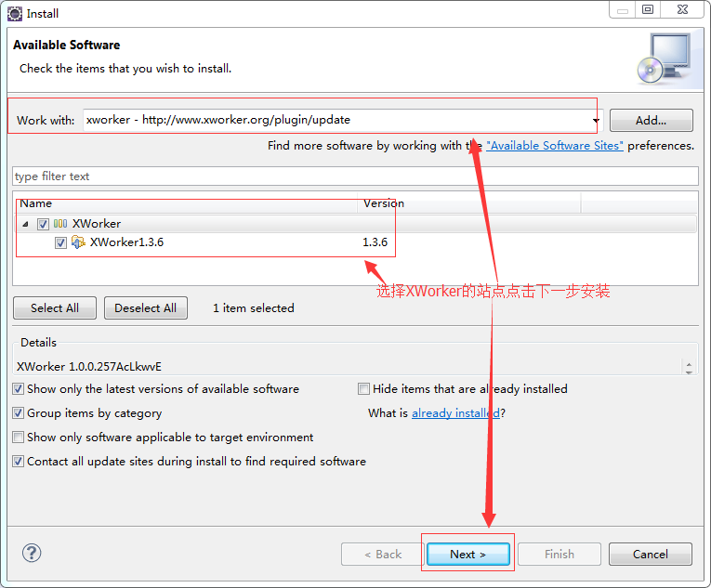Uncheck the XWorker category checkbox
This screenshot has width=711, height=588.
(43, 224)
